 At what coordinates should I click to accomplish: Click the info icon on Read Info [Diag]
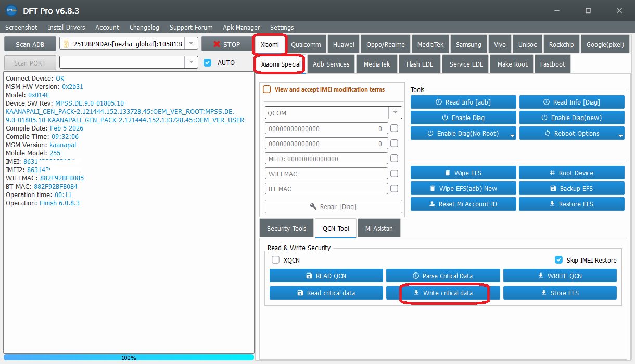pyautogui.click(x=546, y=102)
